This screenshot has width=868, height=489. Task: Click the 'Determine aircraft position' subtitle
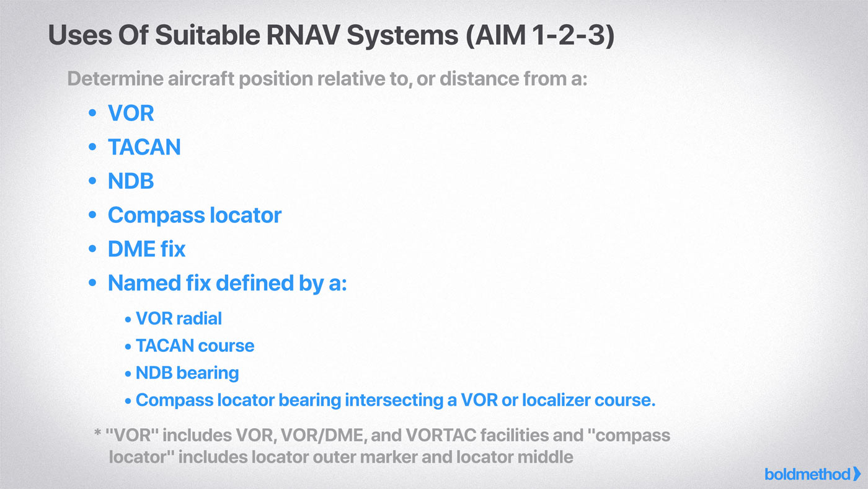click(327, 79)
